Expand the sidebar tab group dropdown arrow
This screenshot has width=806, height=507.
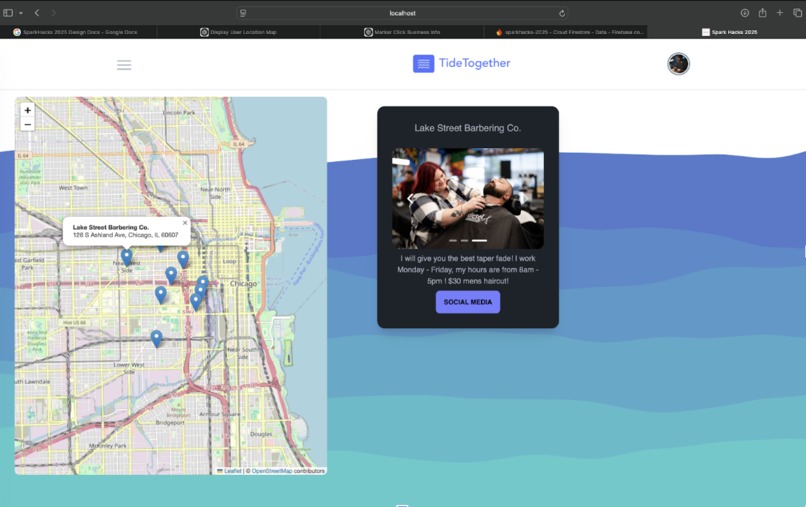21,13
